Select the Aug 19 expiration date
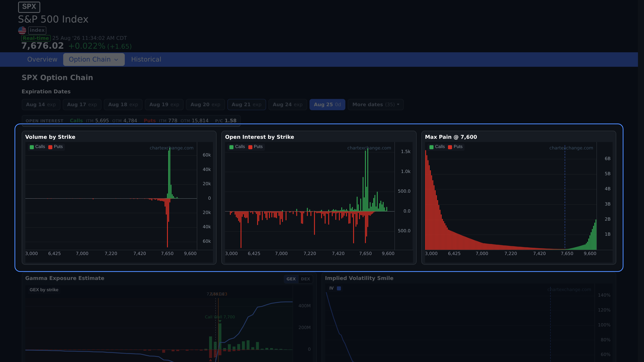Screen dimensions: 644x362 tap(164, 105)
